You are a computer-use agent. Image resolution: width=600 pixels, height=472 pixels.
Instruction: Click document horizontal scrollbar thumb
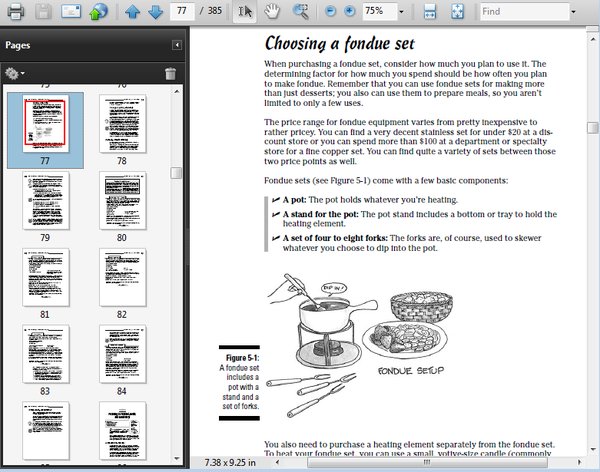427,462
